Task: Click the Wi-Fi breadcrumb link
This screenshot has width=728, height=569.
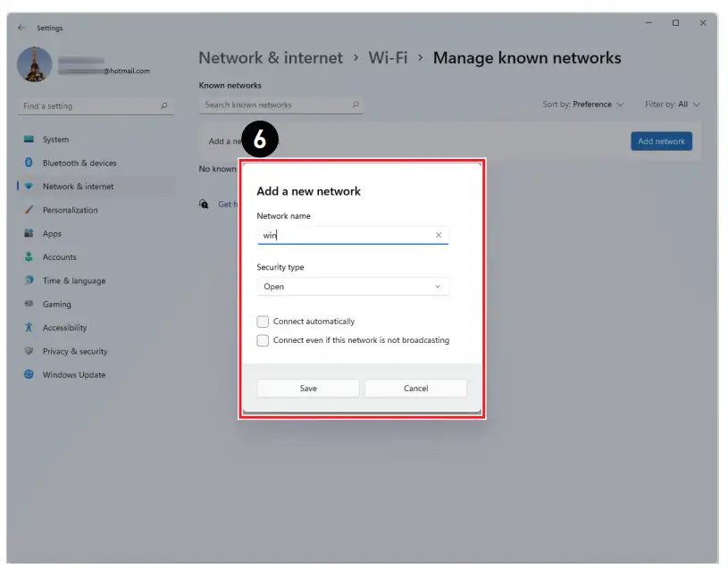Action: tap(388, 58)
